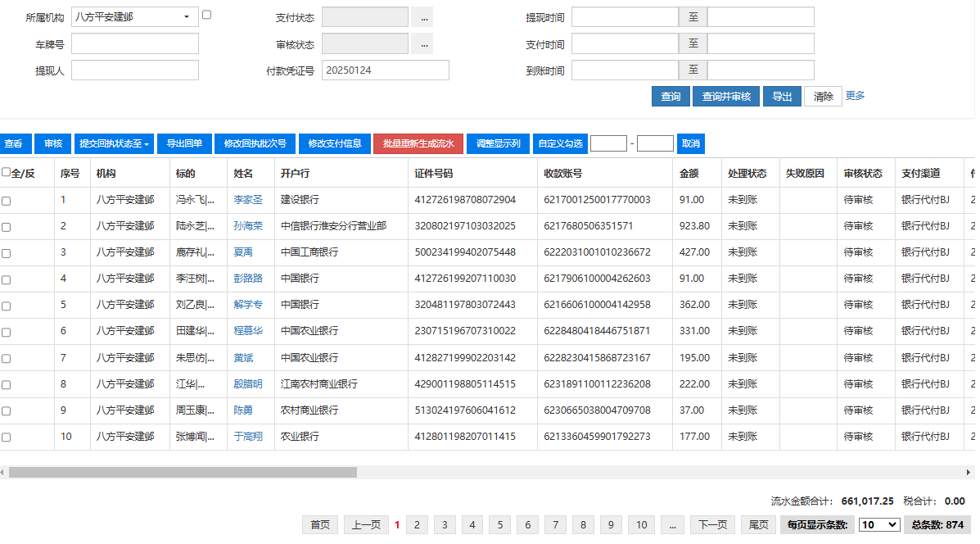Expand the 提交回执状态至 dropdown button
Viewport: 980px width, 544px height.
114,144
